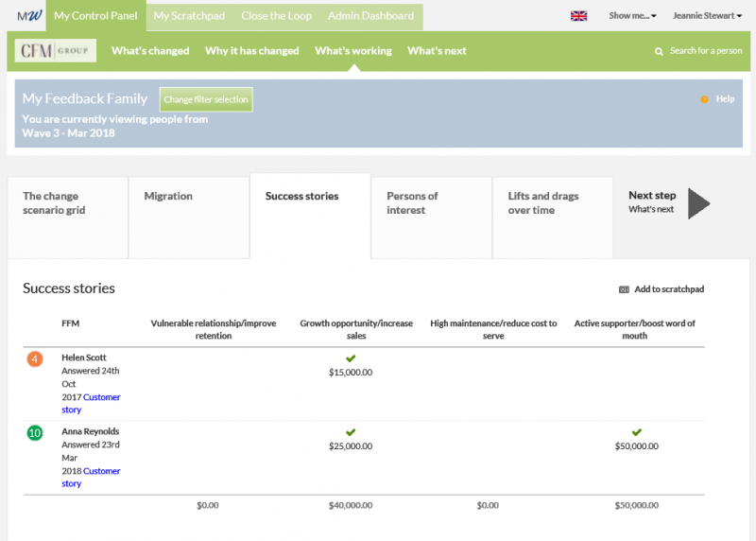756x541 pixels.
Task: Click Helen Scott's $15,000.00 value
Action: (351, 373)
